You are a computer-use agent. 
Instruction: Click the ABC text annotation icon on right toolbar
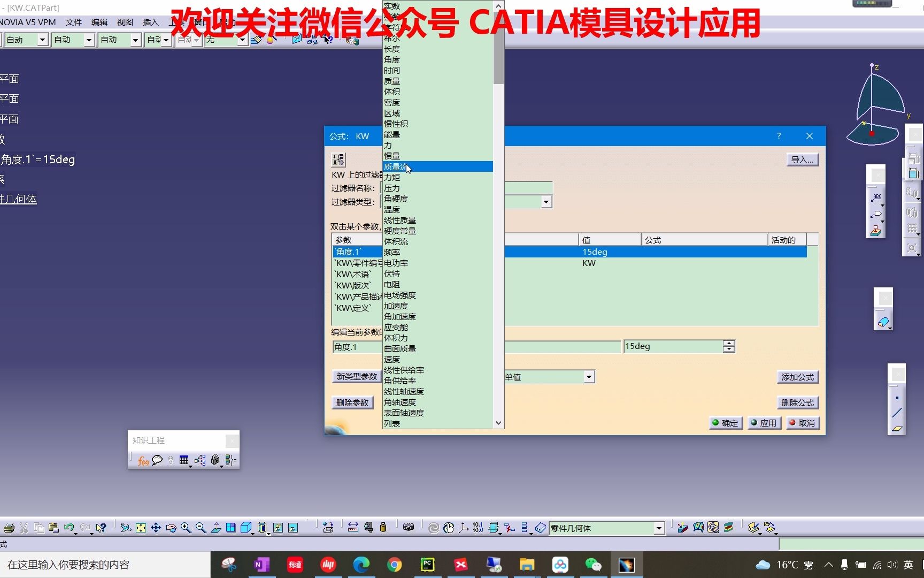[x=876, y=196]
